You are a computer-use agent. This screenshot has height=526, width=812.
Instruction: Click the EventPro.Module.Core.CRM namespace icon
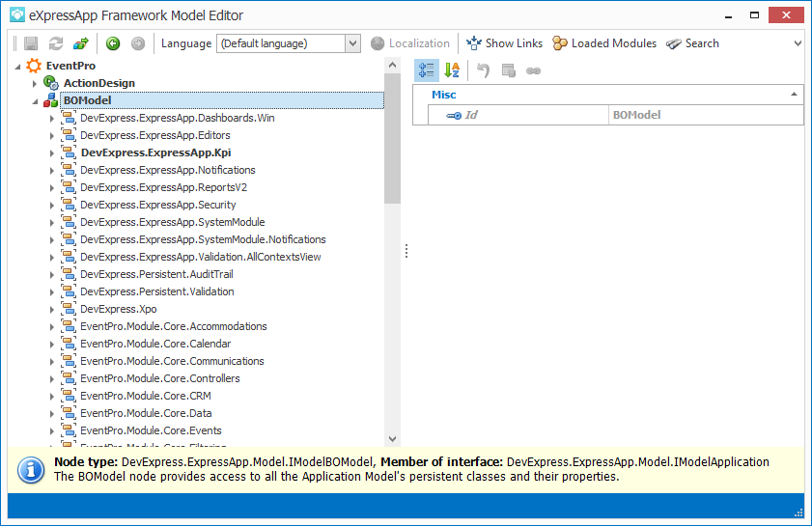click(x=69, y=396)
